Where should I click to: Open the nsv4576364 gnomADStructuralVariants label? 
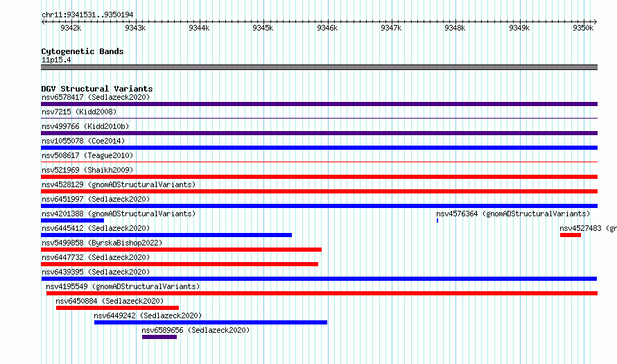pyautogui.click(x=513, y=214)
